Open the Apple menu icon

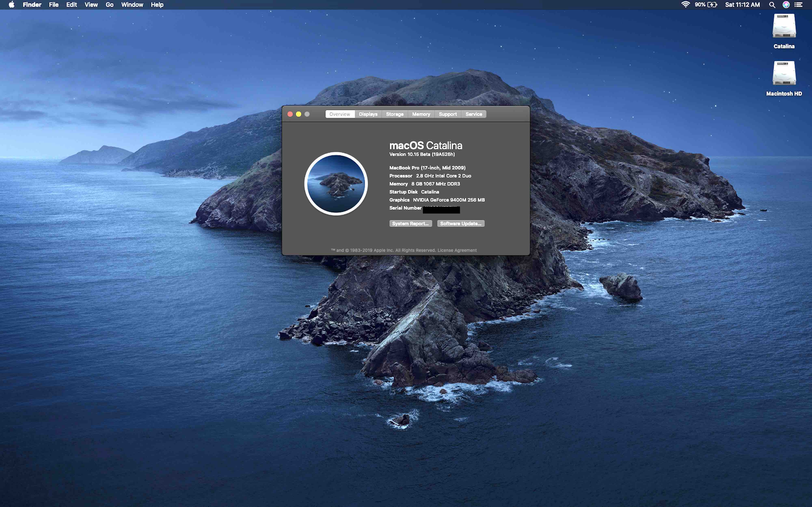(x=11, y=5)
